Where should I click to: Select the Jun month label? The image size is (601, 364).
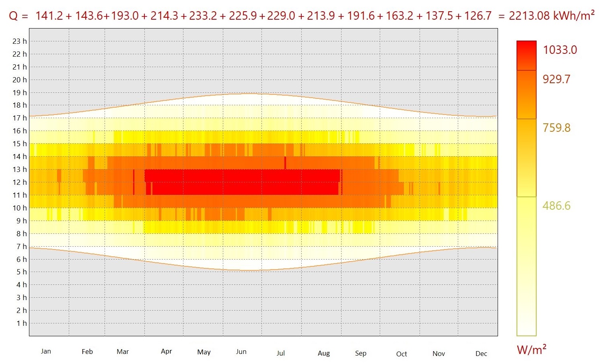(x=241, y=352)
